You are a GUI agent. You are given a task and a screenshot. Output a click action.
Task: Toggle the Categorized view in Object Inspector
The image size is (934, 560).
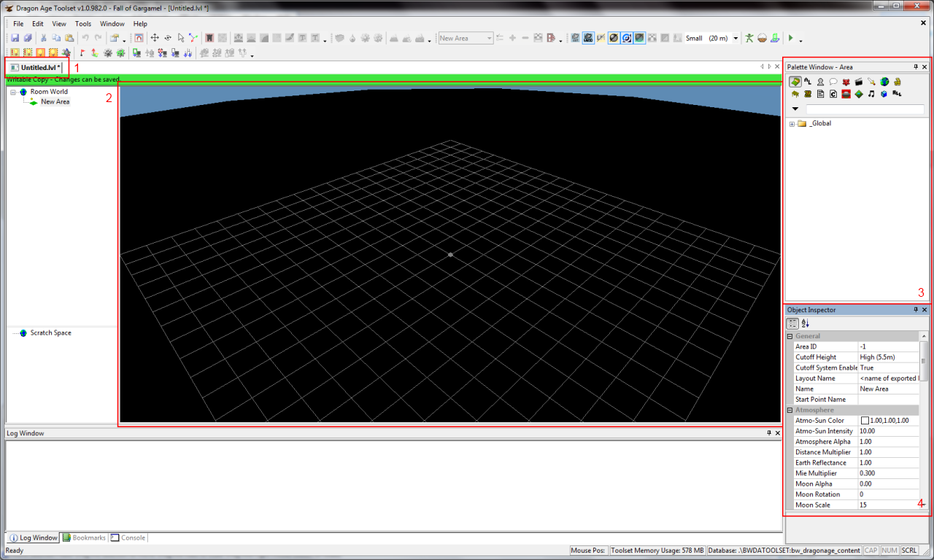point(792,323)
